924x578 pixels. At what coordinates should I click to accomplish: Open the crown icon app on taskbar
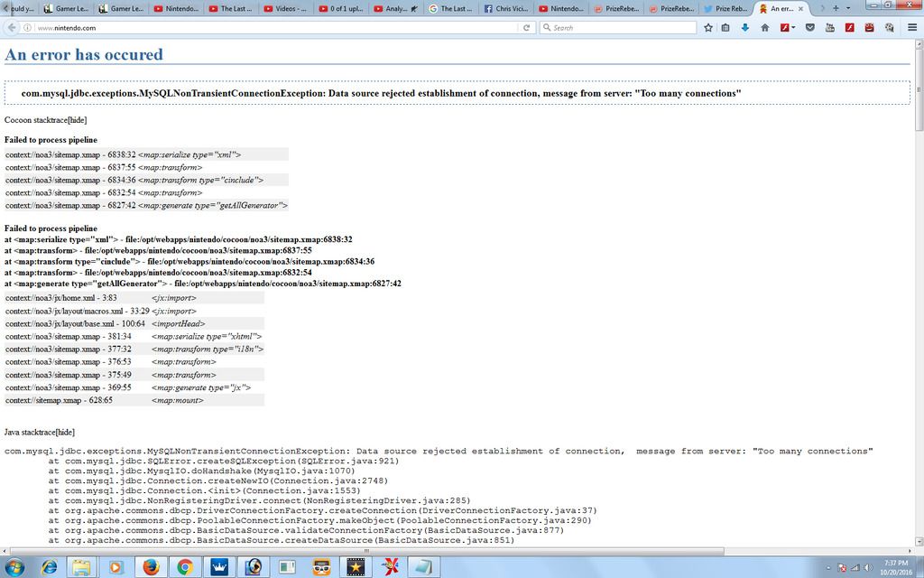pyautogui.click(x=218, y=567)
